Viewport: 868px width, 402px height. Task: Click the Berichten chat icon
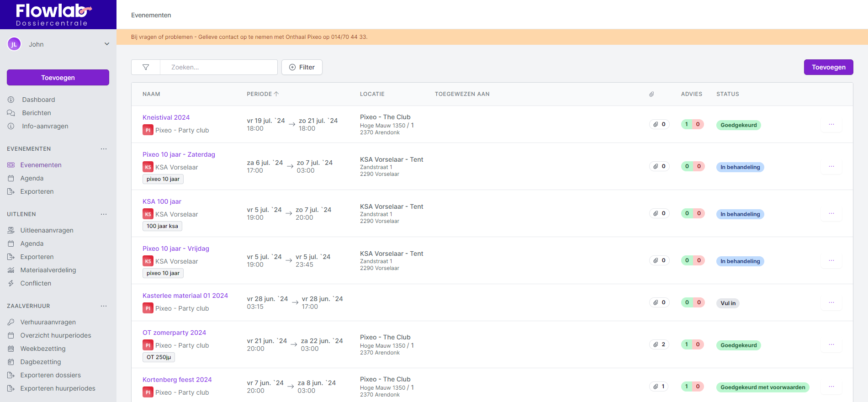pyautogui.click(x=11, y=113)
